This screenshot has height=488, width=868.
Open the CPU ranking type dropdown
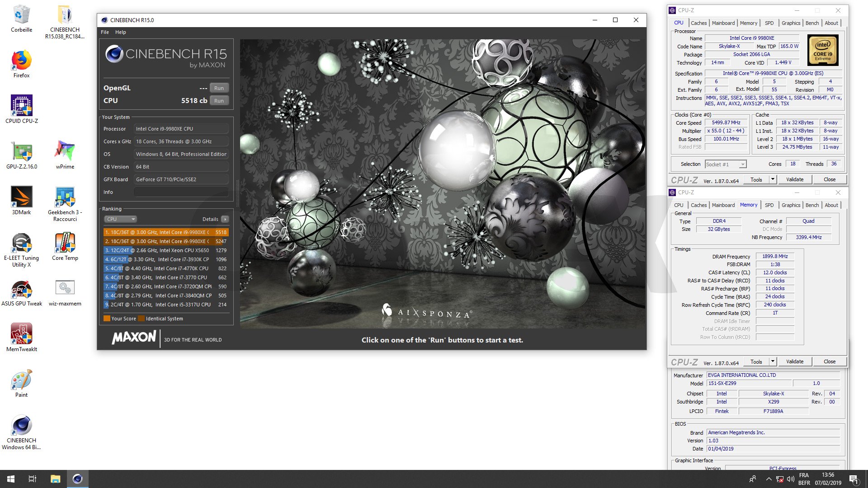[x=120, y=219]
